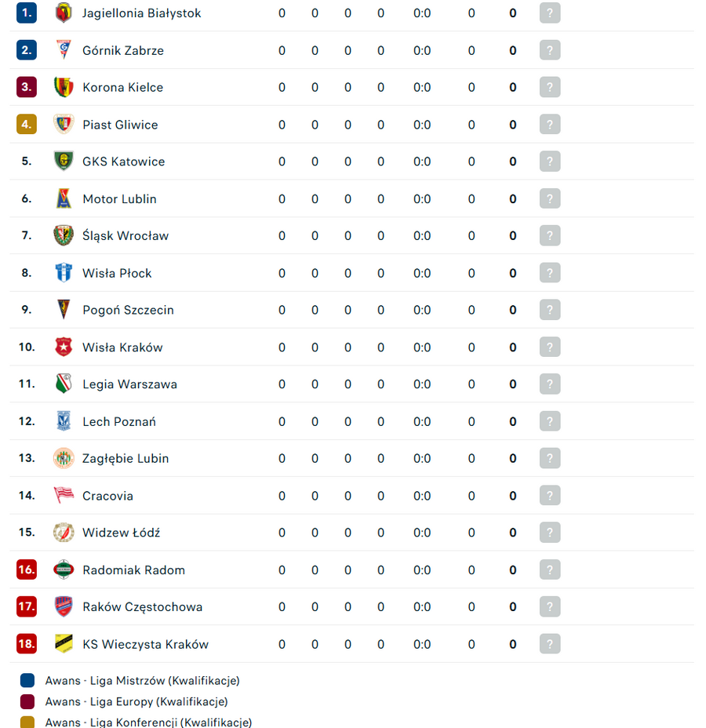Open the Piast Gliwice team page
This screenshot has width=706, height=728.
click(120, 125)
